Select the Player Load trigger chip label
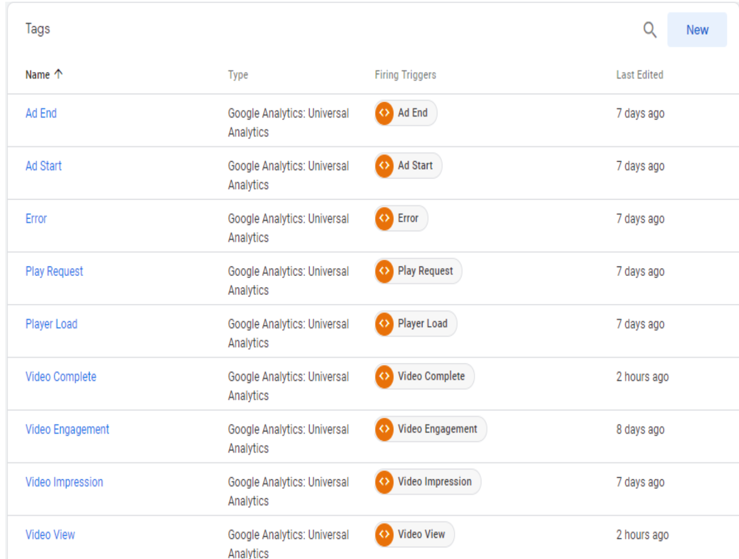Screen dimensions: 739x559 422,324
